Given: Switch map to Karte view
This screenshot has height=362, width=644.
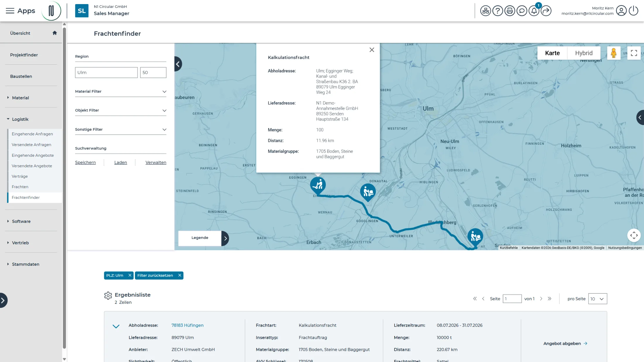Looking at the screenshot, I should point(552,53).
